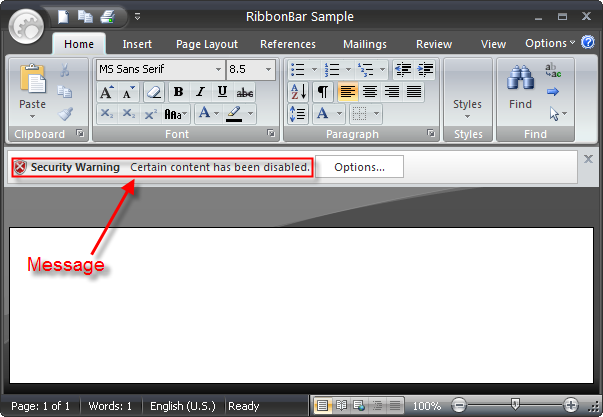Switch to the Insert tab
The image size is (603, 417).
point(137,44)
